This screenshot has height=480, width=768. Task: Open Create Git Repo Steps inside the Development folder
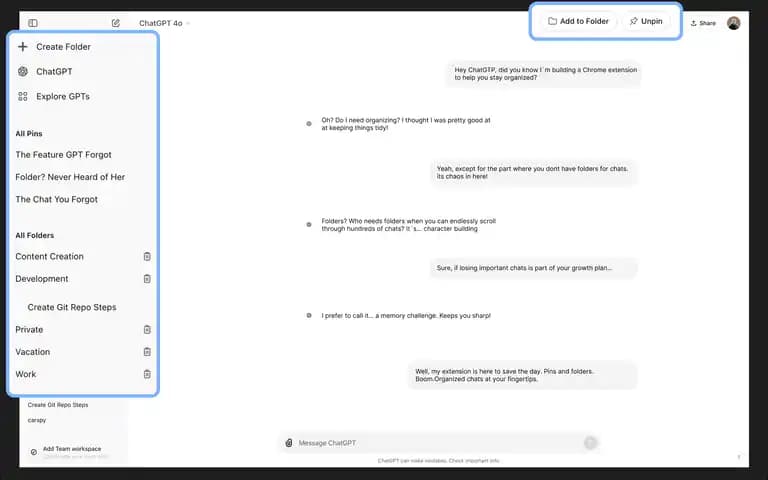[x=72, y=307]
